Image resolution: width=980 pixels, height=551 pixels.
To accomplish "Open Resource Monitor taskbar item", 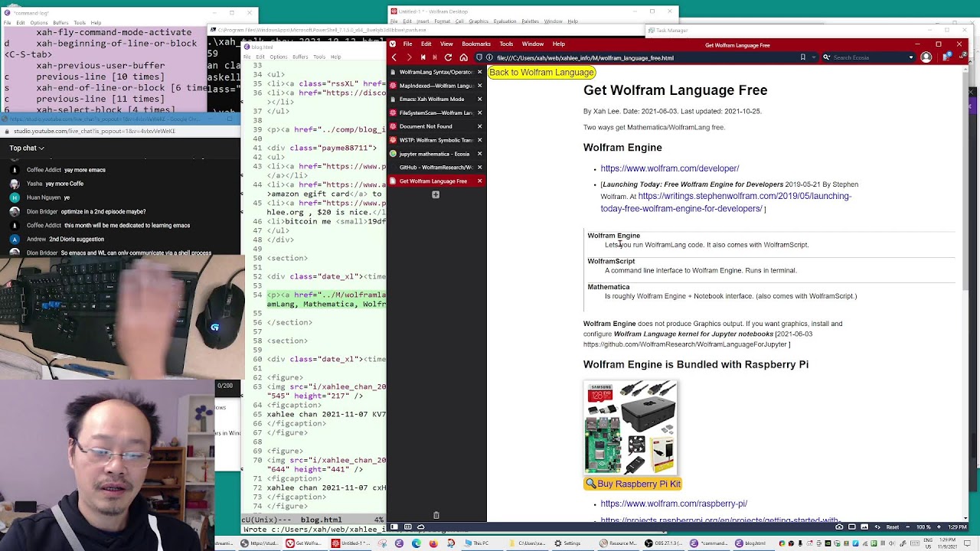I will (x=618, y=543).
